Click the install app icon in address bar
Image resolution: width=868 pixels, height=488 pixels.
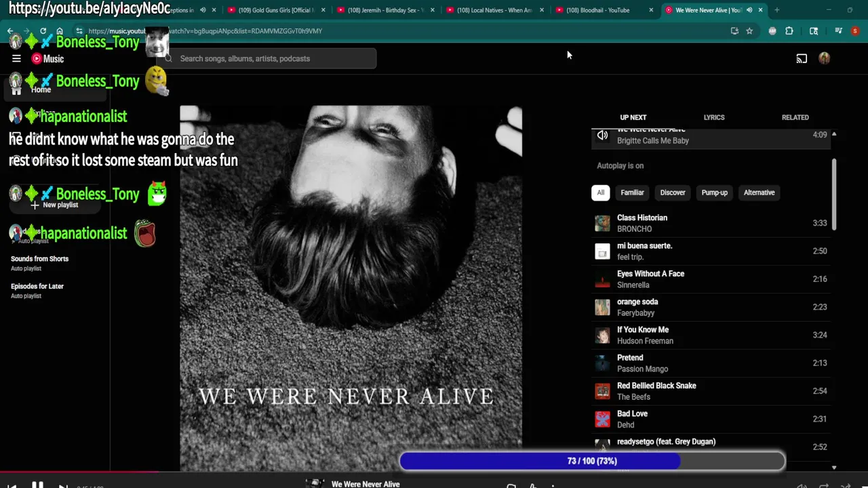734,30
